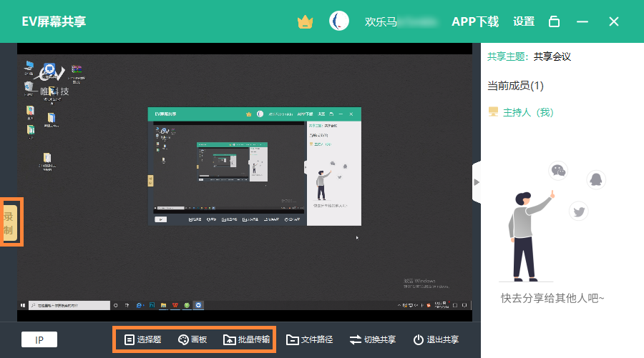644x358 pixels.
Task: Toggle the 录制 recording tab
Action: (x=10, y=223)
